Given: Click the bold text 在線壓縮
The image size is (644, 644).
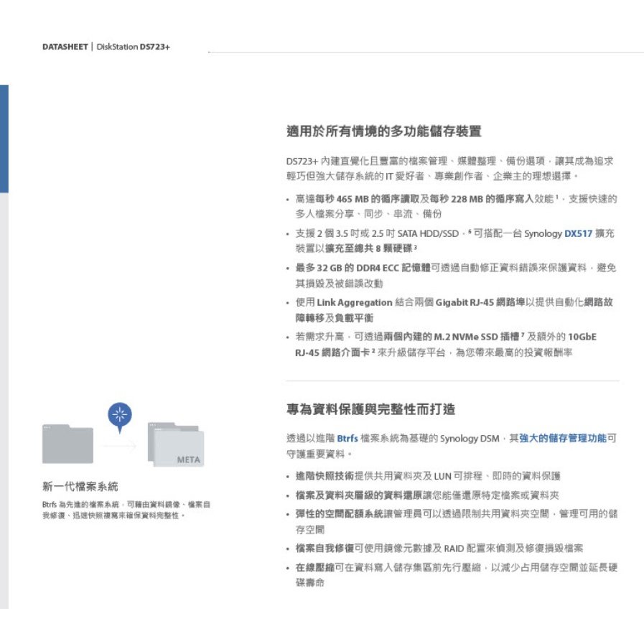Looking at the screenshot, I should [x=315, y=568].
